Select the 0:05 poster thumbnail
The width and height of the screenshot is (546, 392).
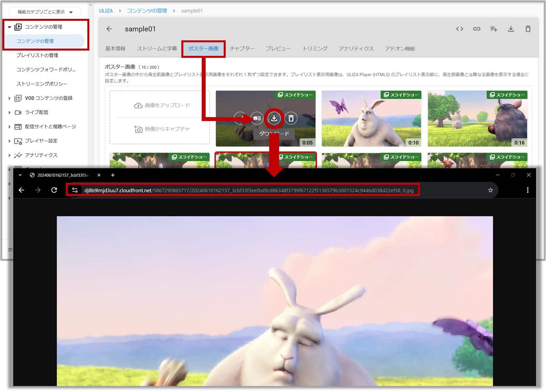pyautogui.click(x=265, y=119)
